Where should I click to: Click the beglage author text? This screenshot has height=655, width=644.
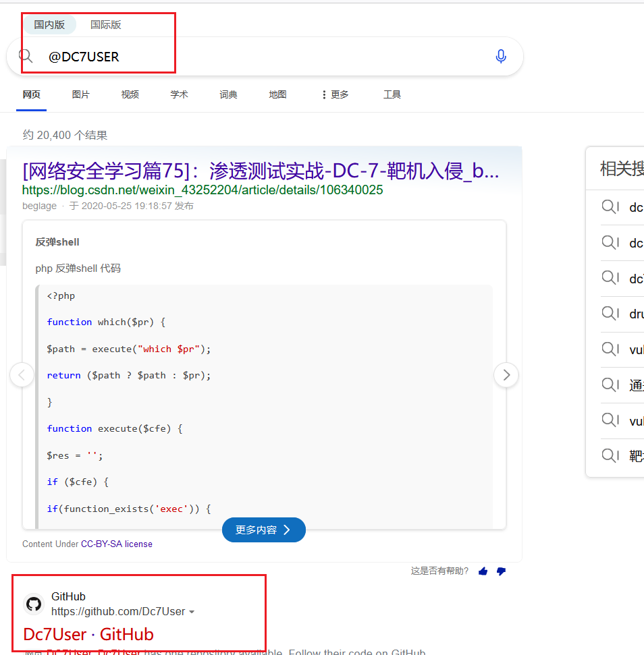point(39,206)
